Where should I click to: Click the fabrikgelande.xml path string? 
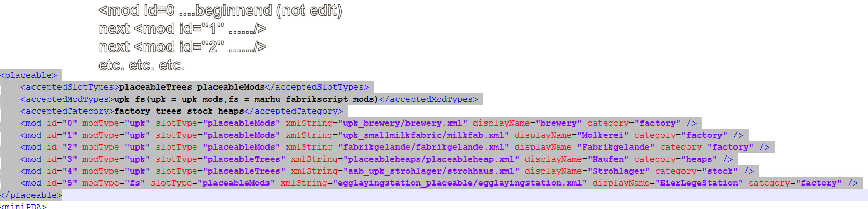[x=423, y=147]
